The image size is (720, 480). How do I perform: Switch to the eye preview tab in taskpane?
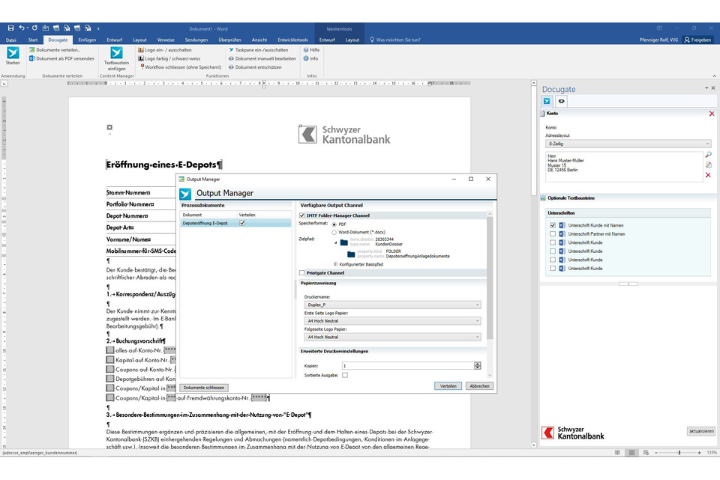pyautogui.click(x=561, y=101)
